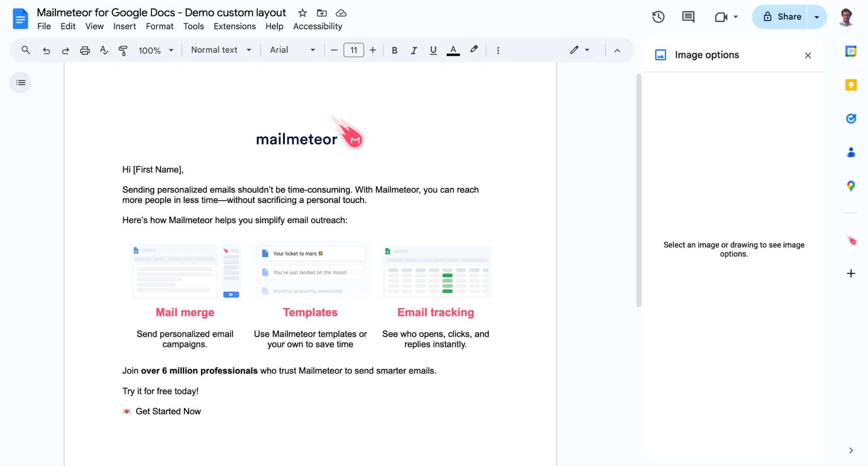The width and height of the screenshot is (868, 466).
Task: Open the editing mode pencil dropdown
Action: tap(580, 50)
